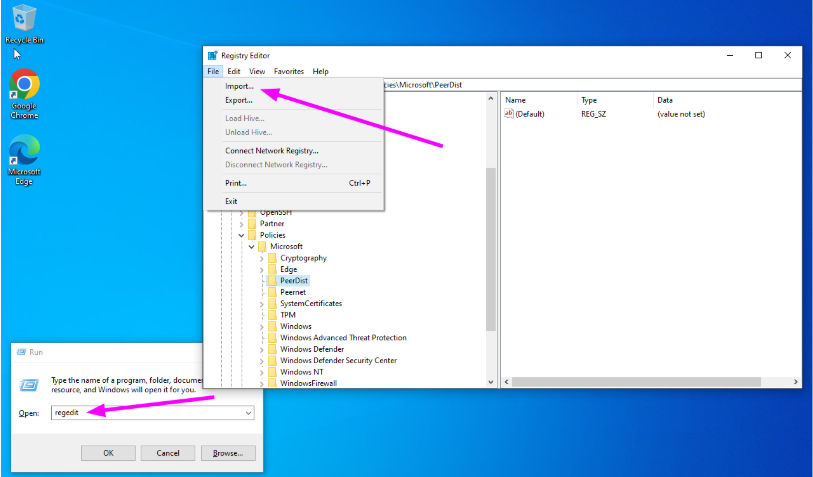This screenshot has width=813, height=477.
Task: Expand the Partner key
Action: tap(242, 224)
